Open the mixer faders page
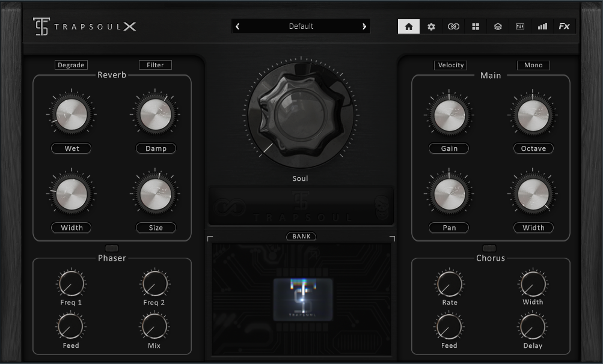Image resolution: width=603 pixels, height=364 pixels. point(520,26)
